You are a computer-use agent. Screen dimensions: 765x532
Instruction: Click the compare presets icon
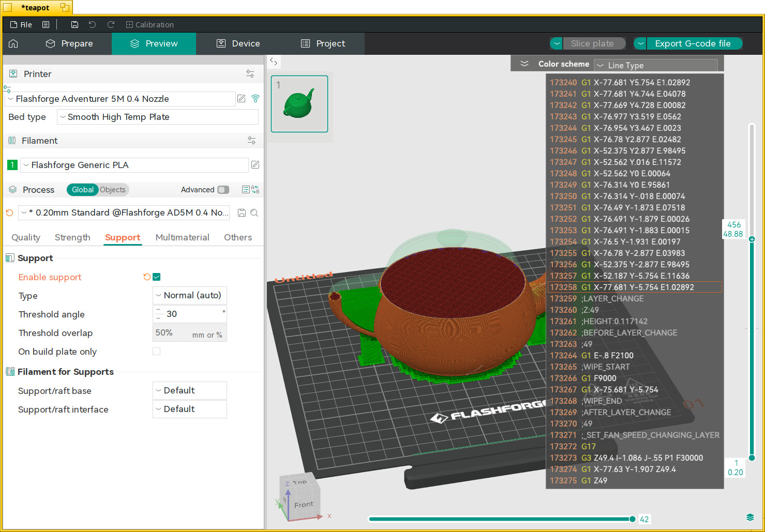pos(256,190)
